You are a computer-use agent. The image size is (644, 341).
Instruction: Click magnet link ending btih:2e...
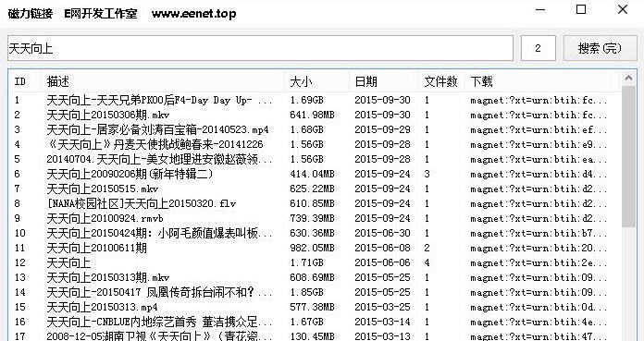click(539, 262)
